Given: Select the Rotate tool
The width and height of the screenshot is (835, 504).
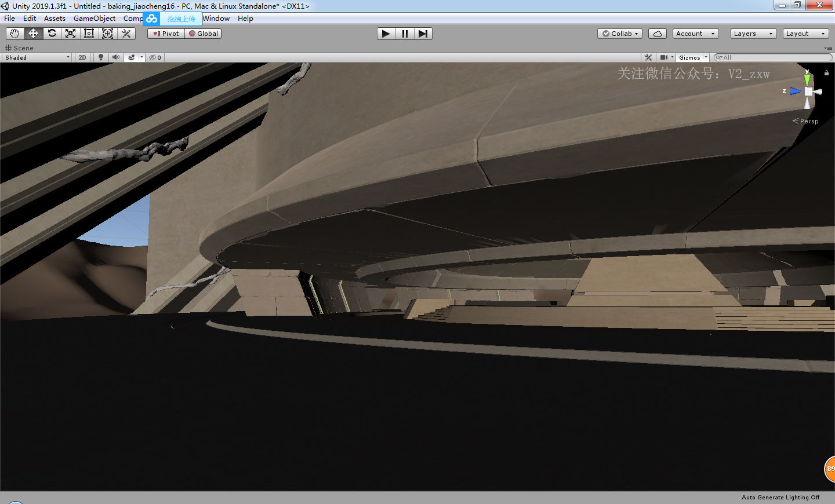Looking at the screenshot, I should click(x=52, y=34).
